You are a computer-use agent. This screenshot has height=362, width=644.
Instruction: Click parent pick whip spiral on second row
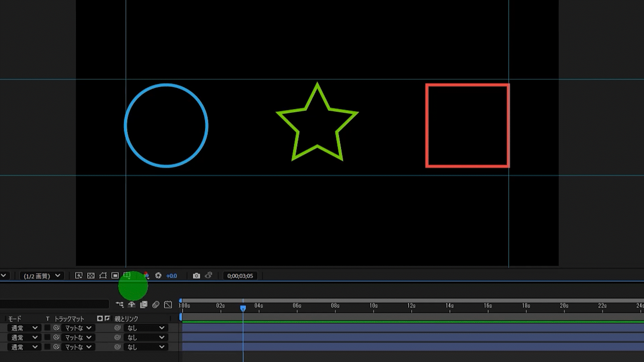click(x=117, y=337)
